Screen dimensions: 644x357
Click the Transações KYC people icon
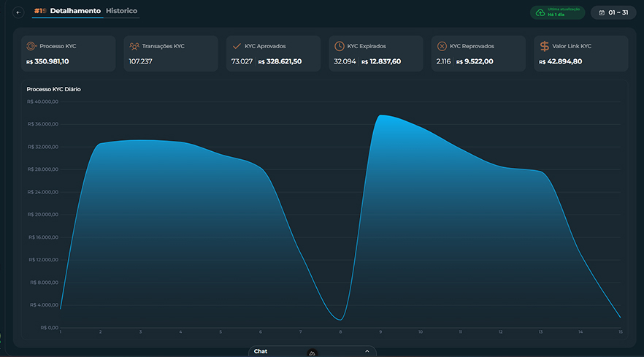134,46
